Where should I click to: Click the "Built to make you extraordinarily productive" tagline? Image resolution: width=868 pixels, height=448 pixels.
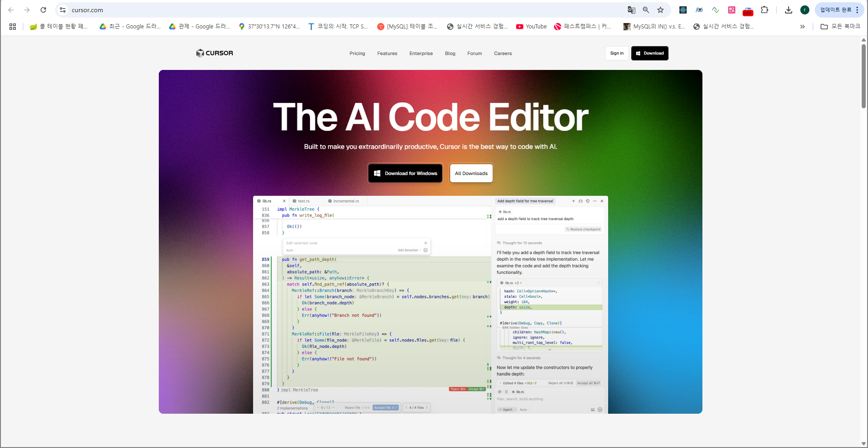pyautogui.click(x=431, y=147)
